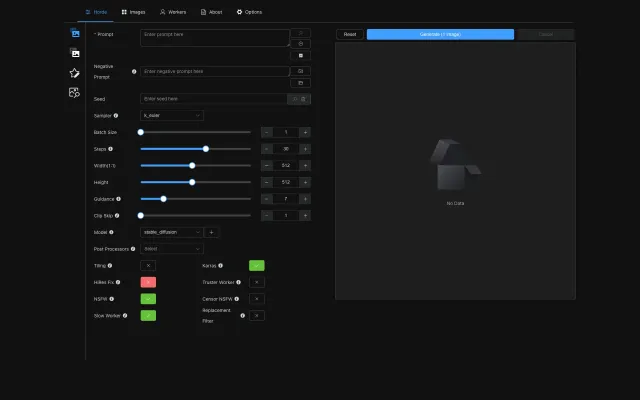The image size is (640, 400).
Task: Click the star-shaped icon in left sidebar
Action: [x=74, y=73]
